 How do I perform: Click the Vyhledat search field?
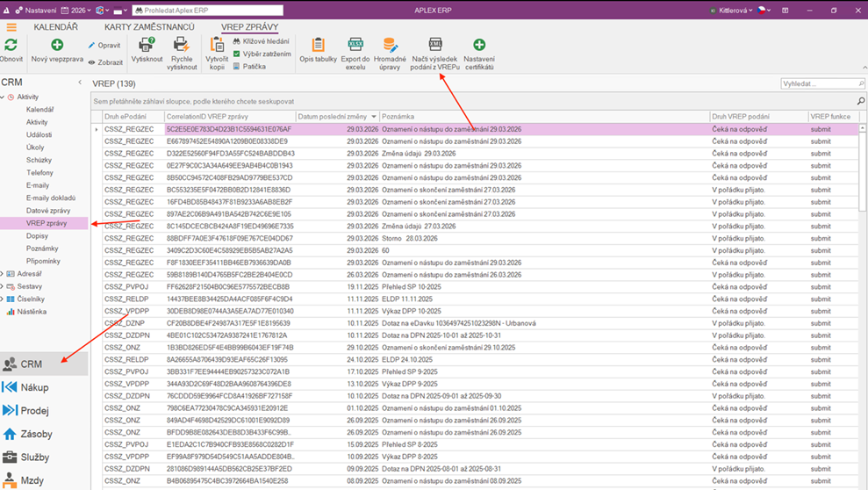[818, 84]
